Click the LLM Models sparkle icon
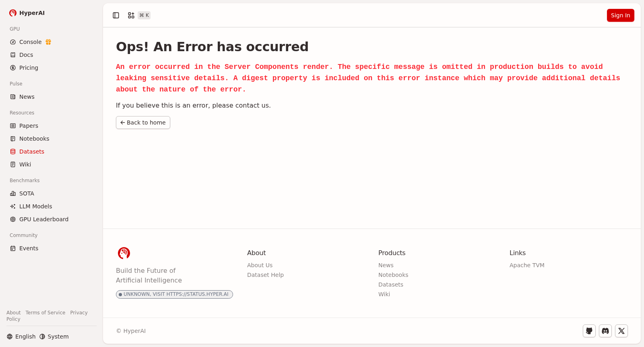 tap(13, 206)
